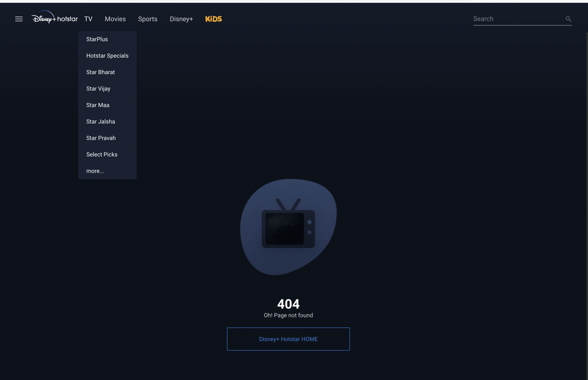Select Star Pravah channel
The height and width of the screenshot is (380, 588).
click(x=101, y=138)
